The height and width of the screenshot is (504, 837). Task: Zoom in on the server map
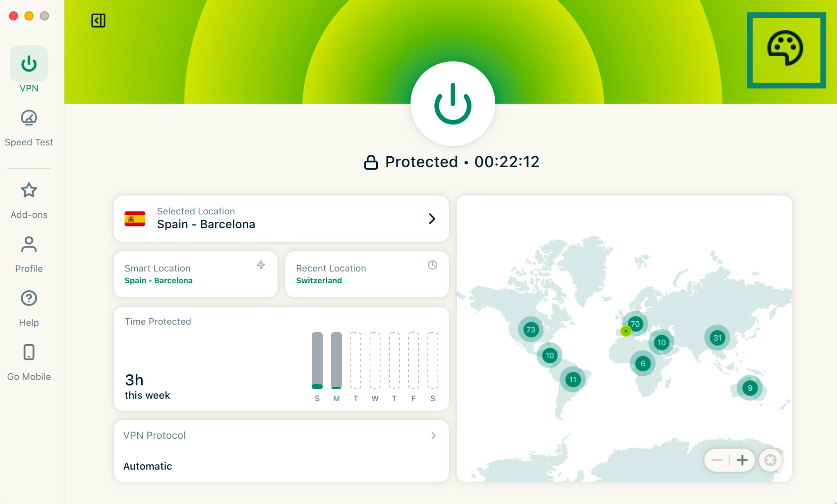coord(742,460)
